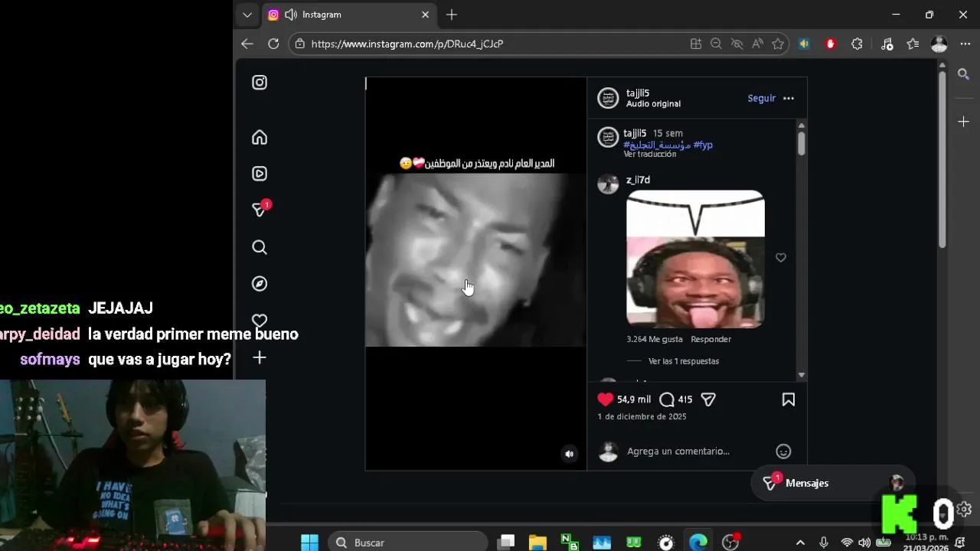Mute the tab using its speaker icon
Image resolution: width=980 pixels, height=551 pixels.
click(x=291, y=15)
